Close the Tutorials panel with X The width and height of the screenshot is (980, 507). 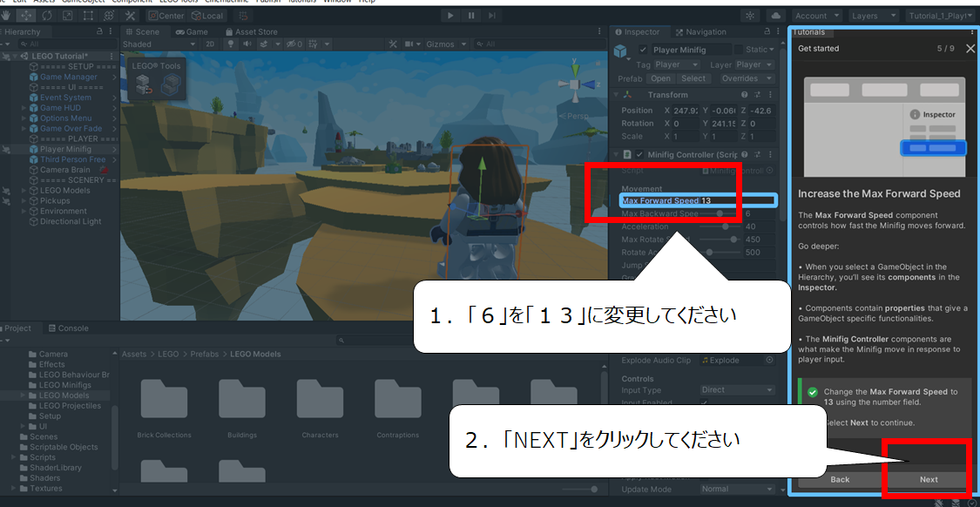tap(970, 48)
